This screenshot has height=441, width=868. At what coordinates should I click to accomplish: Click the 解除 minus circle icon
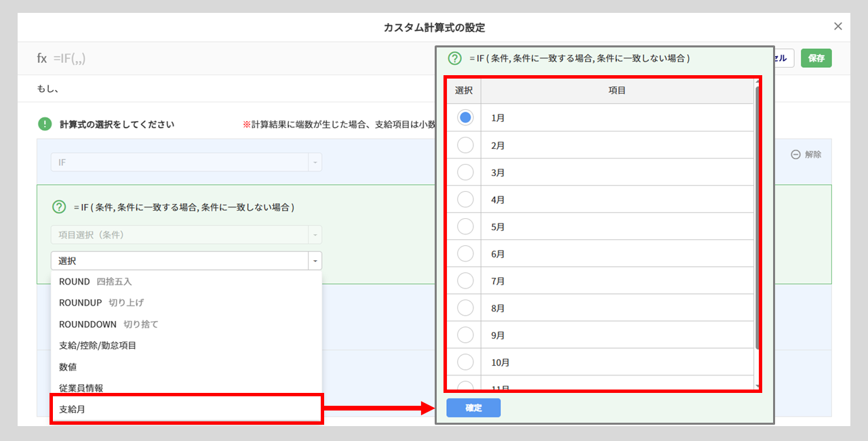(x=796, y=154)
